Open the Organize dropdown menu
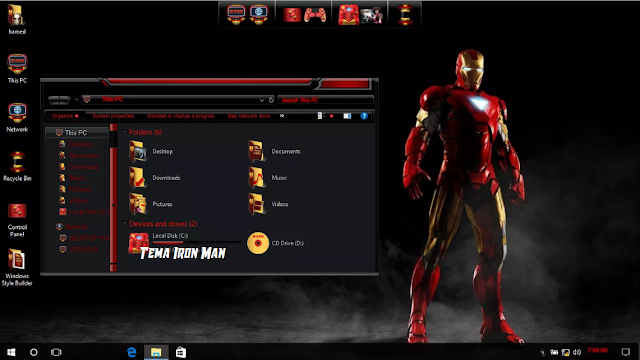 point(65,116)
